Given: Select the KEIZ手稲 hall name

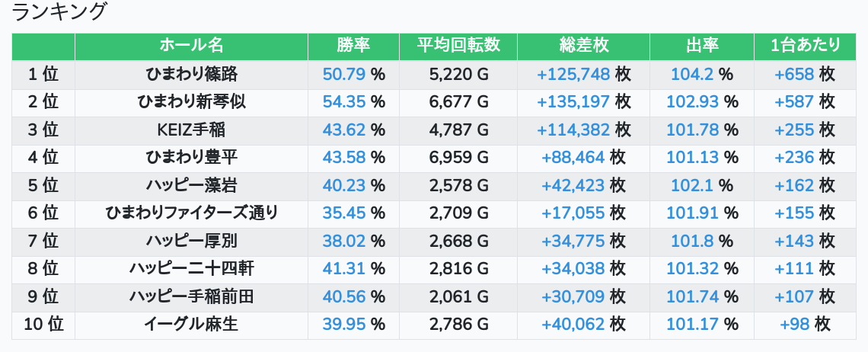Looking at the screenshot, I should (192, 130).
